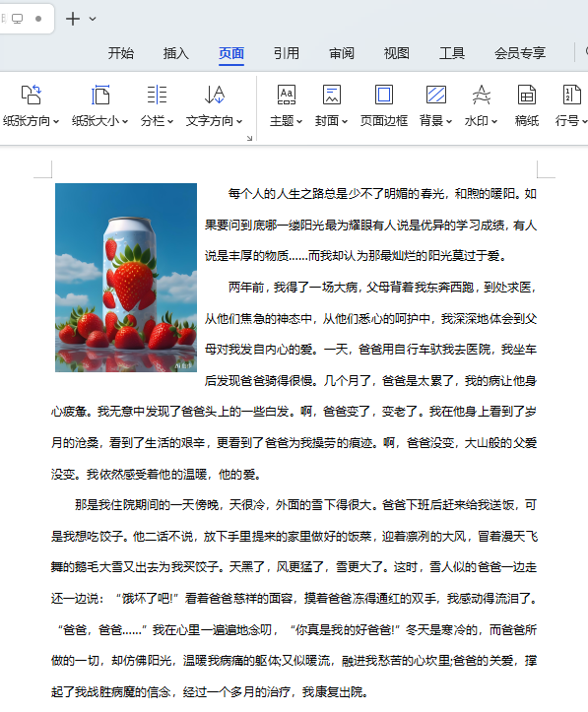The width and height of the screenshot is (588, 712).
Task: Click the 分栏 columns icon
Action: click(x=158, y=95)
